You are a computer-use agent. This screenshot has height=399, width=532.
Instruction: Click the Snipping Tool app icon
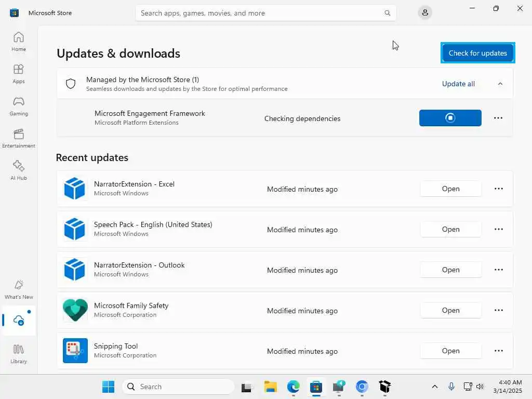[75, 351]
